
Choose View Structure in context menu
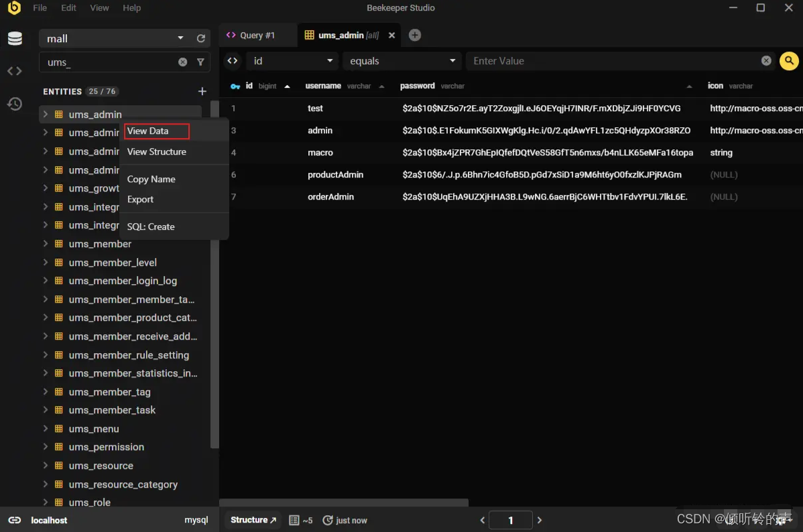pos(174,151)
